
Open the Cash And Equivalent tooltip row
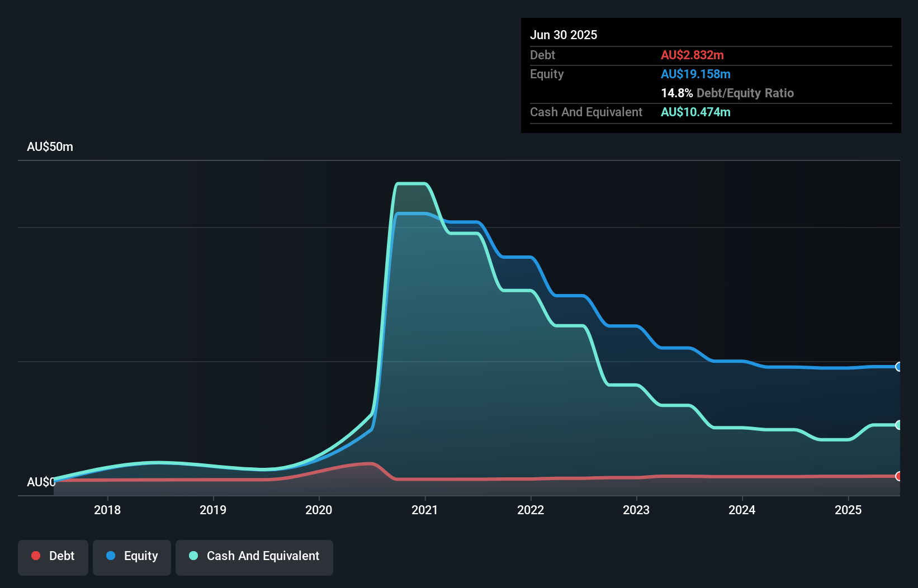click(x=586, y=112)
